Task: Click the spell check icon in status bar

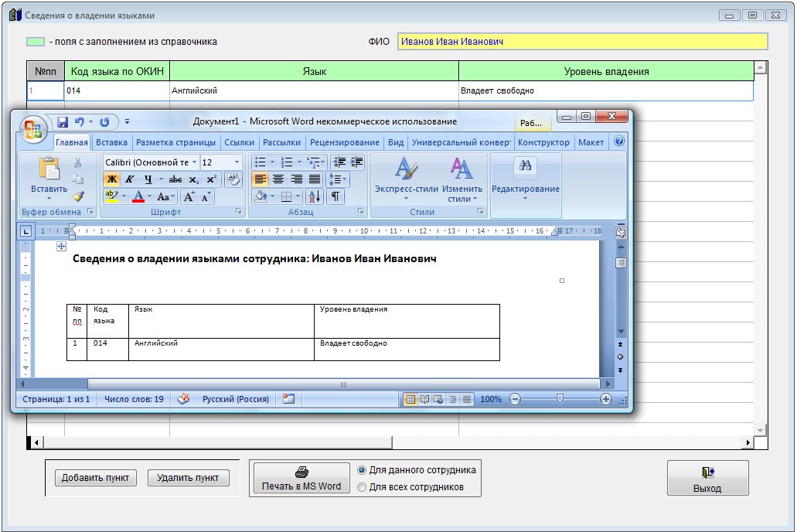Action: tap(184, 399)
